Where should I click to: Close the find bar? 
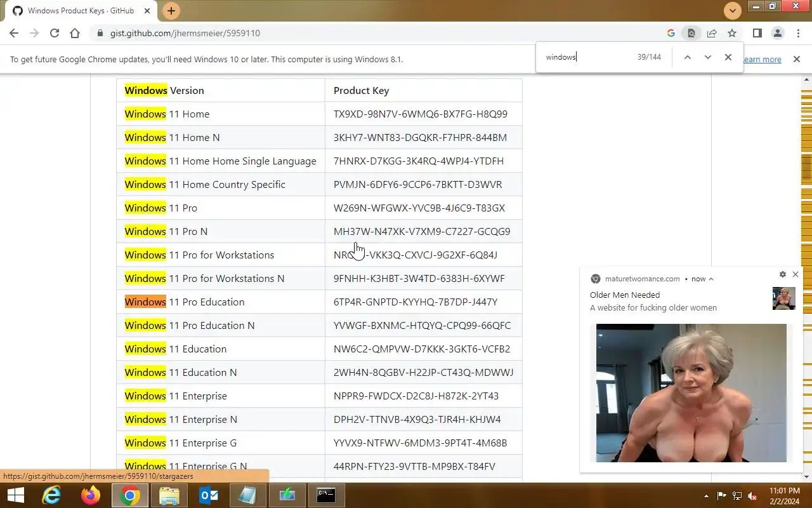(728, 57)
